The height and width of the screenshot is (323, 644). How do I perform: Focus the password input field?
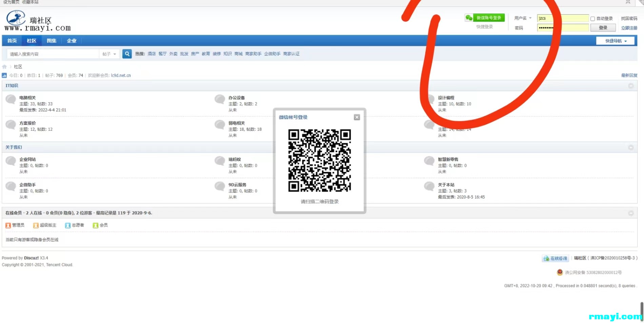(x=563, y=28)
